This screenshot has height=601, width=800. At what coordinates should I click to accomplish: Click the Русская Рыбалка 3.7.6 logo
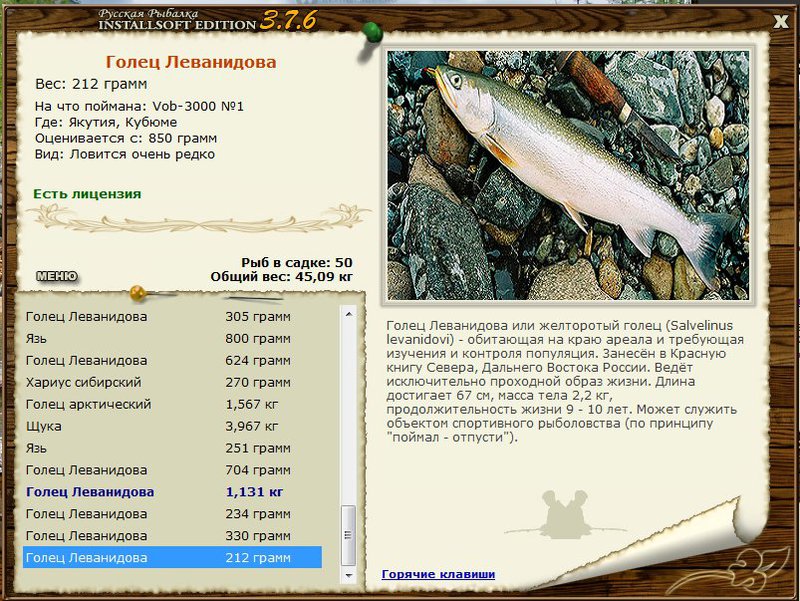click(207, 20)
